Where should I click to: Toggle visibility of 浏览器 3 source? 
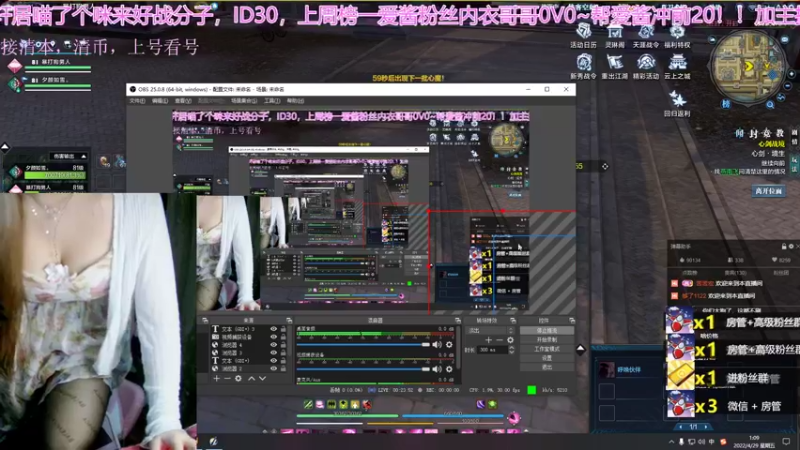click(x=273, y=353)
